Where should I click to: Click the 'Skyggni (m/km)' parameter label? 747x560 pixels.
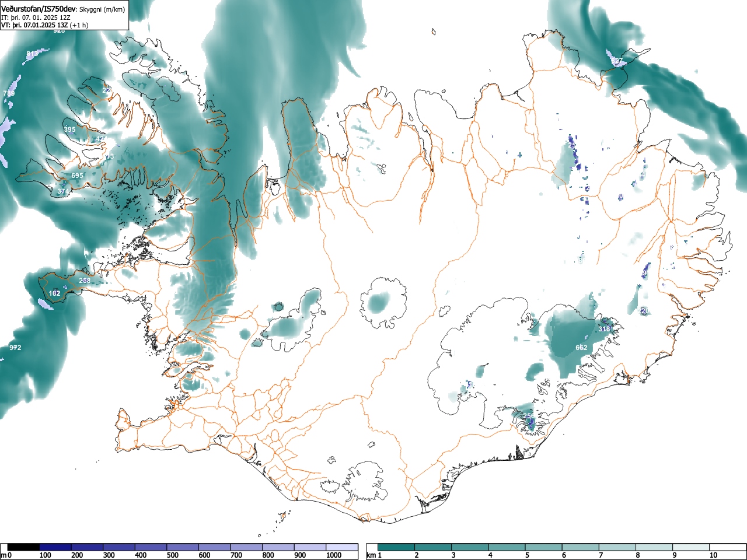pyautogui.click(x=102, y=9)
